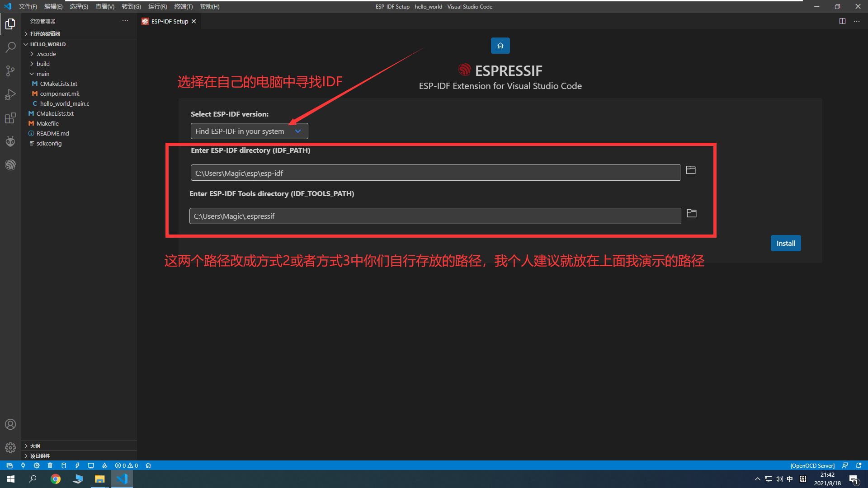The image size is (868, 488).
Task: Expand the build folder
Action: [x=43, y=64]
